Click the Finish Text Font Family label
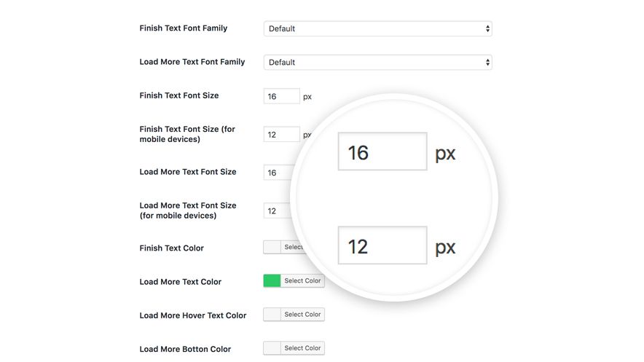Viewport: 644px width, 362px height. point(184,28)
